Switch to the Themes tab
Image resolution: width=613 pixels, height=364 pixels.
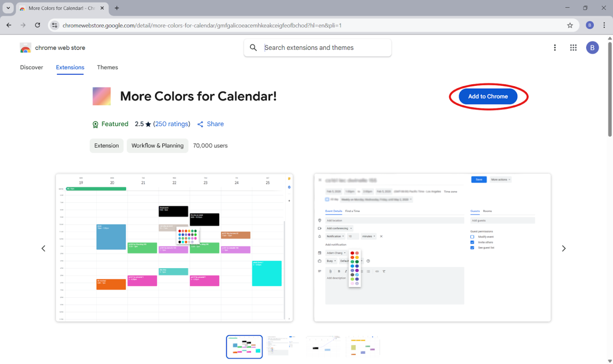click(x=107, y=67)
